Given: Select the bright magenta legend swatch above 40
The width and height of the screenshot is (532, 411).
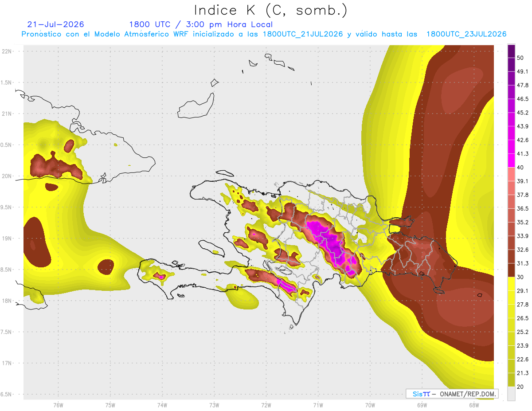Looking at the screenshot, I should click(x=512, y=160).
